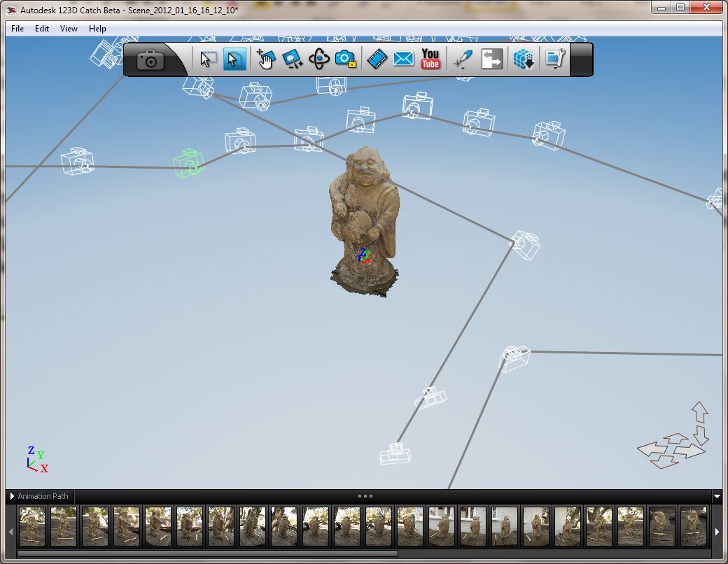Select the lasso selection arrow tool

click(x=234, y=59)
